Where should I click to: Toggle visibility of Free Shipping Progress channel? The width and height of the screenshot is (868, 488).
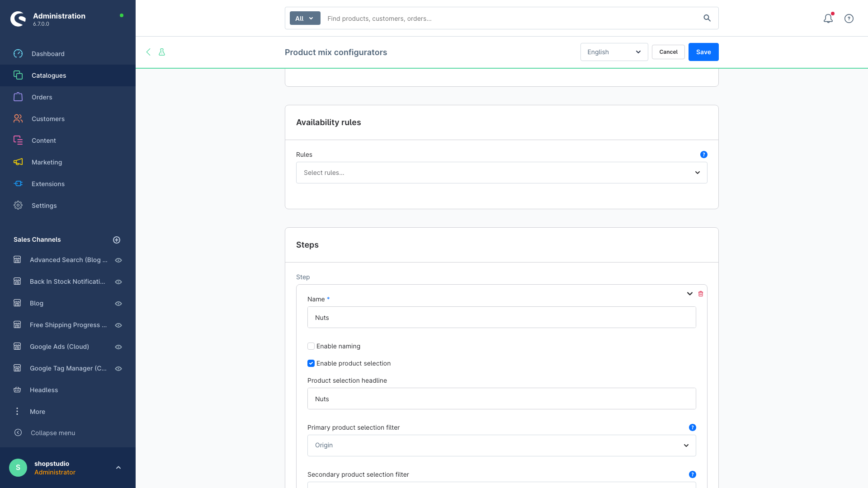click(x=118, y=325)
